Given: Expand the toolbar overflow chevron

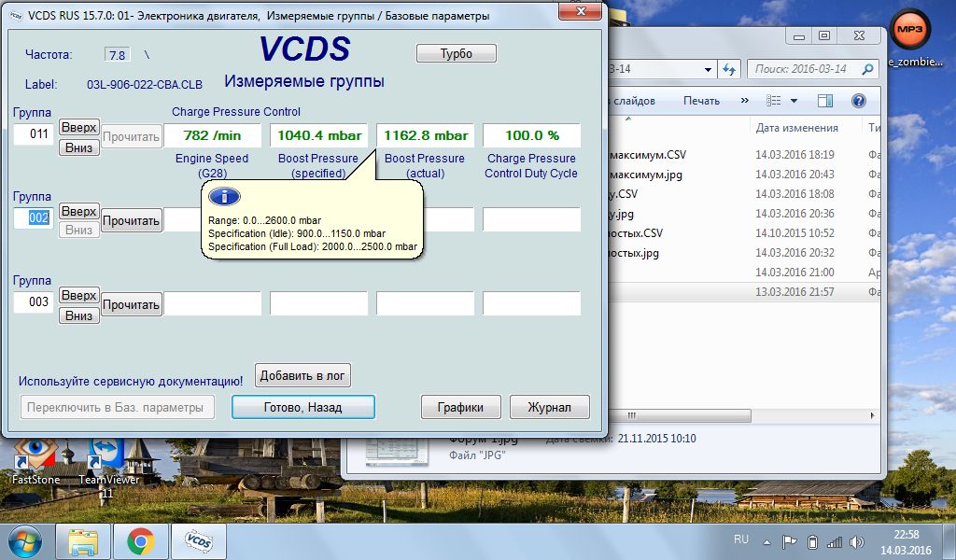Looking at the screenshot, I should point(744,101).
